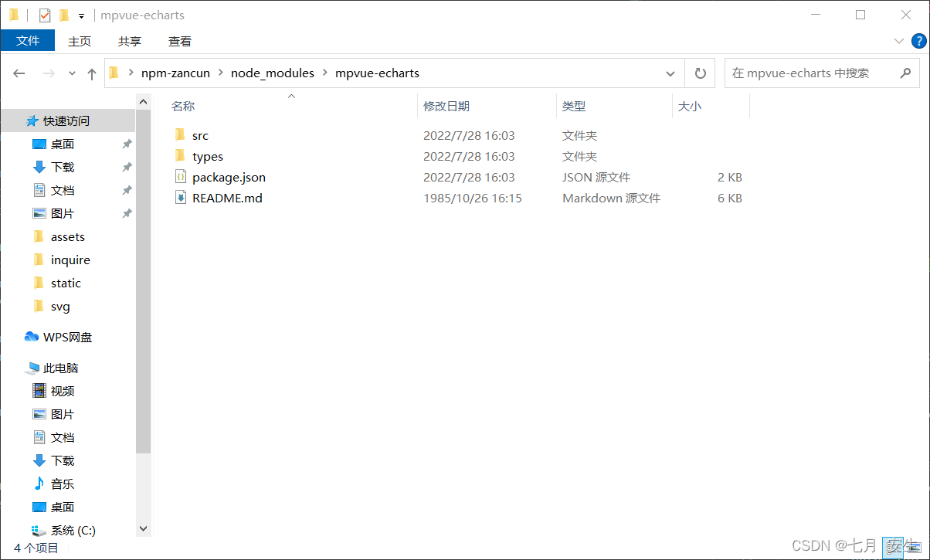Select the package.json file icon

[180, 177]
